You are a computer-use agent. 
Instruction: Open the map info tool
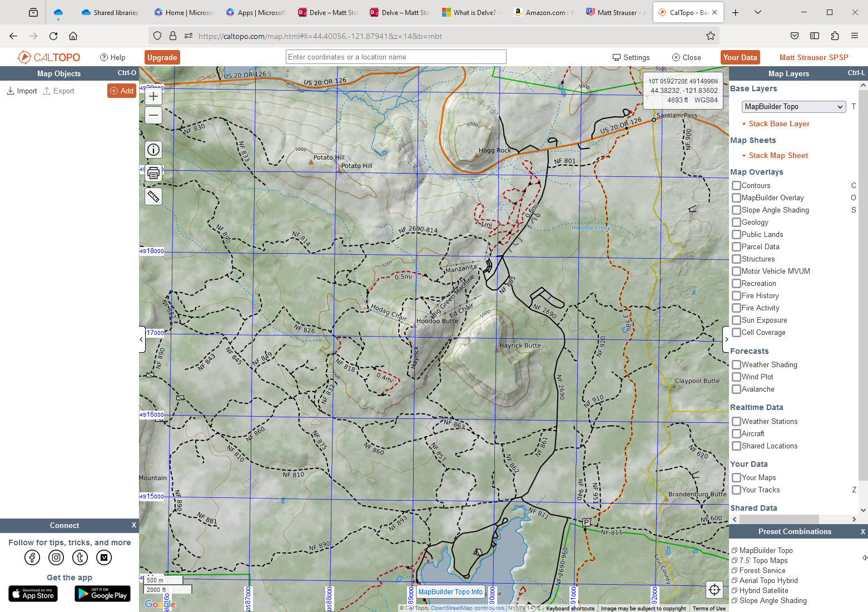153,150
